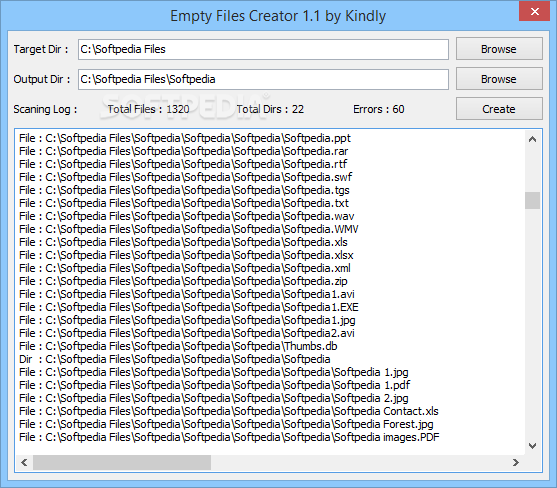
Task: Select the Softpedia1.EXE log line
Action: [x=189, y=307]
